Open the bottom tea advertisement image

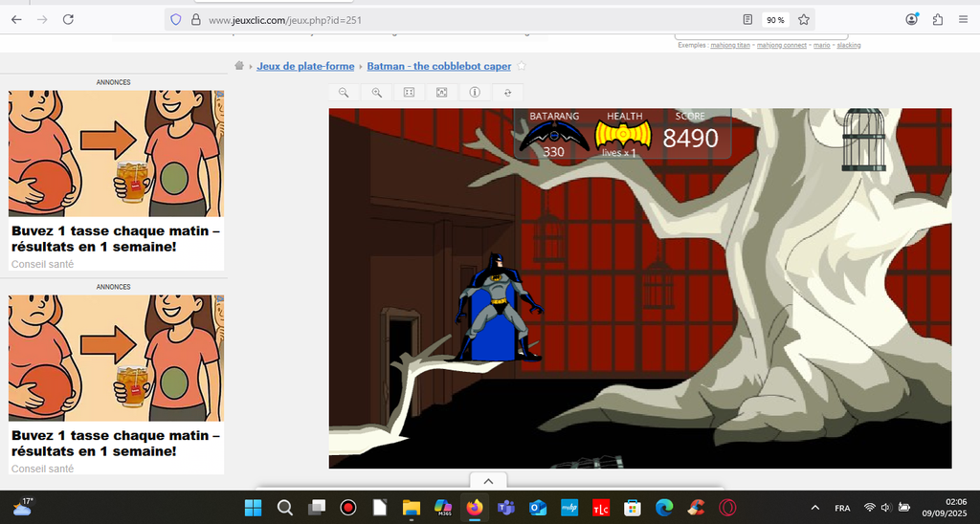[116, 358]
